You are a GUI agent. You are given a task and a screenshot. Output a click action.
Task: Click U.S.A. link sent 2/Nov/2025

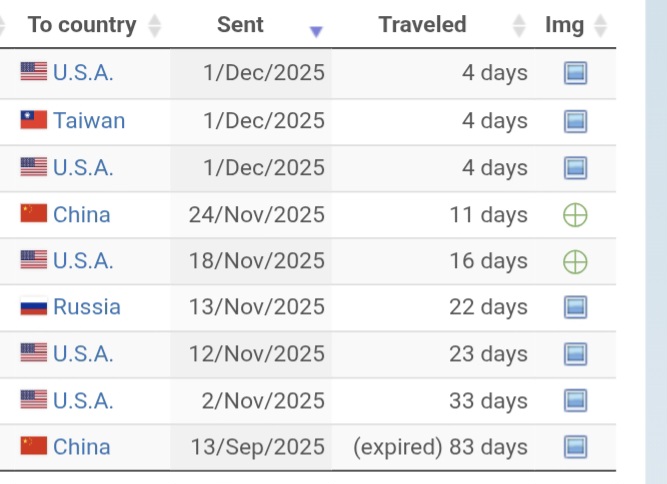click(83, 401)
